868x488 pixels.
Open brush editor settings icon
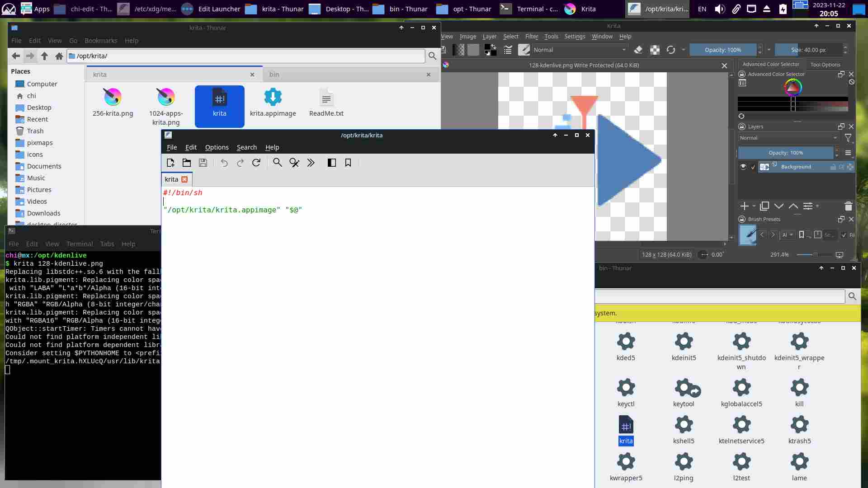524,50
